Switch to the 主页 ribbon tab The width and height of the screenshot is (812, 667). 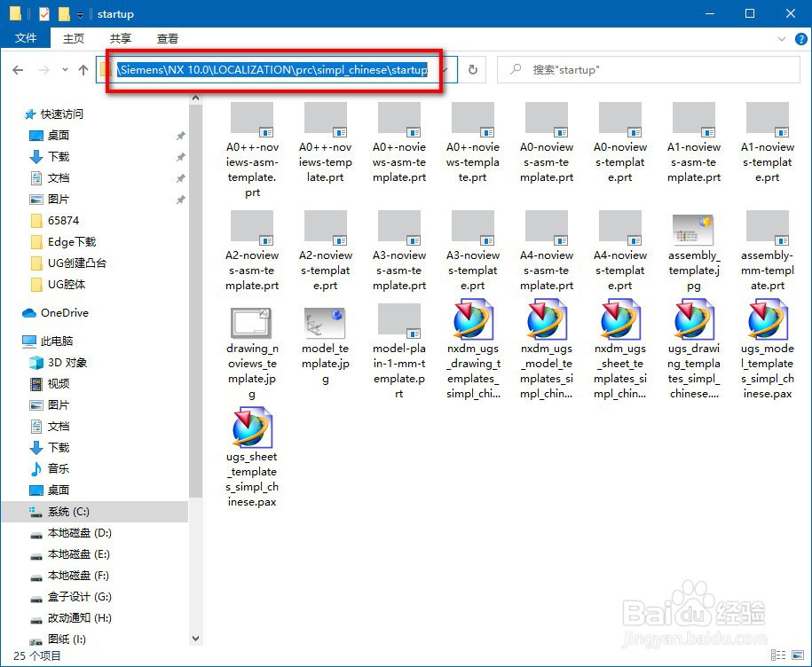(73, 38)
